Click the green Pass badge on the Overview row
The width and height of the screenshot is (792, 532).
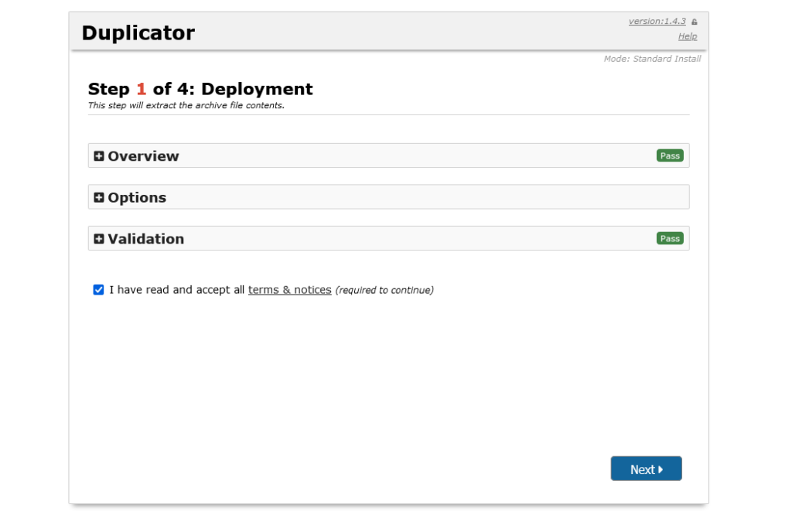670,155
